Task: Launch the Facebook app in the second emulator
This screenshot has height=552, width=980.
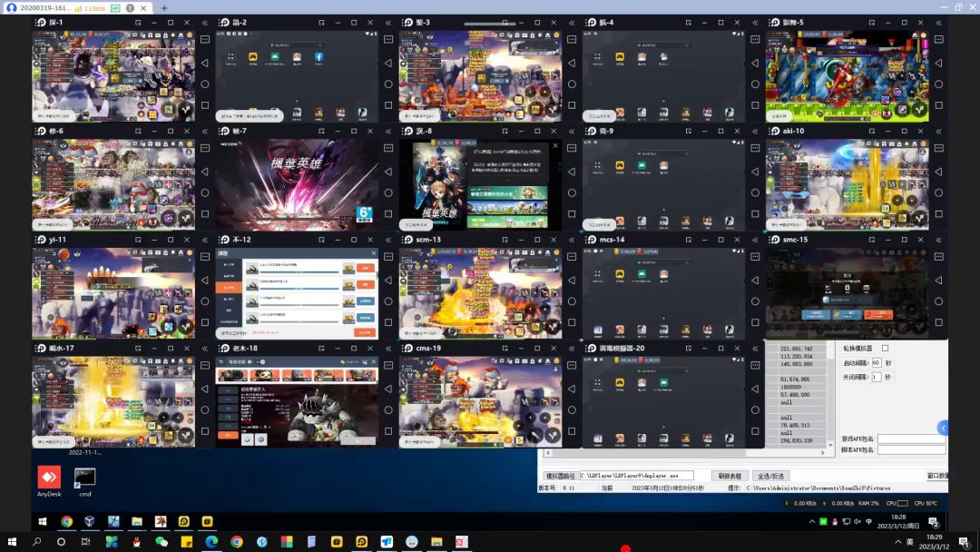Action: (319, 57)
